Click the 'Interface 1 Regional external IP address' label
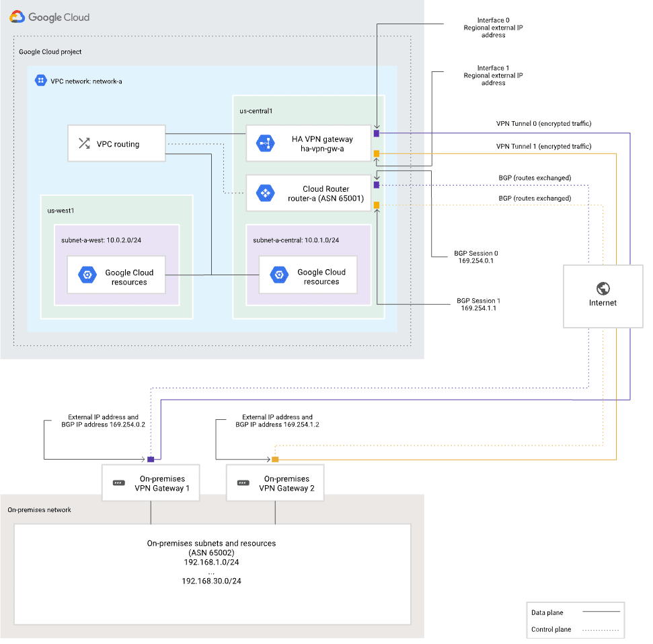Viewport: 653px width, 644px height. click(x=493, y=75)
